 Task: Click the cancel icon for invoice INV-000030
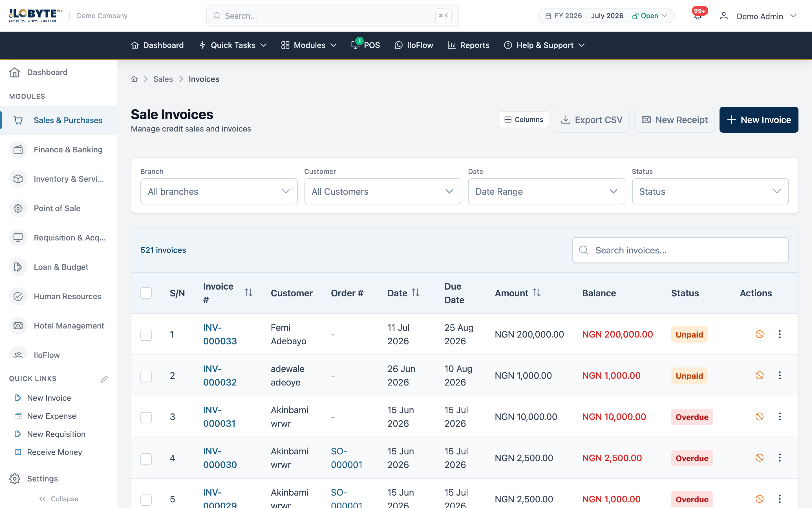pyautogui.click(x=759, y=457)
